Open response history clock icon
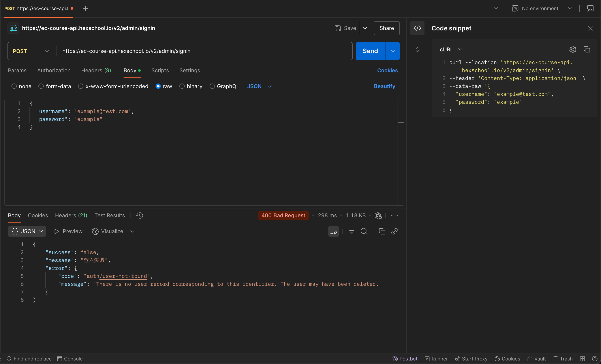 [139, 215]
